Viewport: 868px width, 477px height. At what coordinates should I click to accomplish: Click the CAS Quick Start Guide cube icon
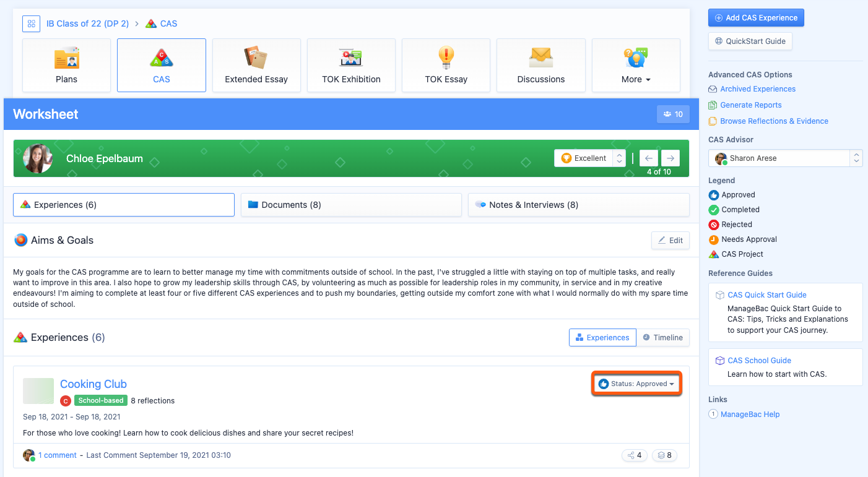pos(720,295)
